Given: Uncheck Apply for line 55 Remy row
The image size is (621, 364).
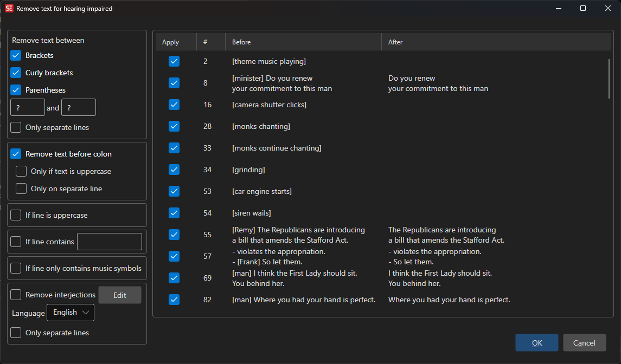Looking at the screenshot, I should [x=174, y=235].
